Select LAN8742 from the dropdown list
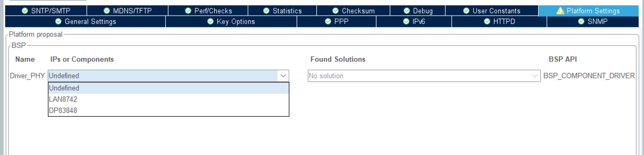 tap(168, 99)
